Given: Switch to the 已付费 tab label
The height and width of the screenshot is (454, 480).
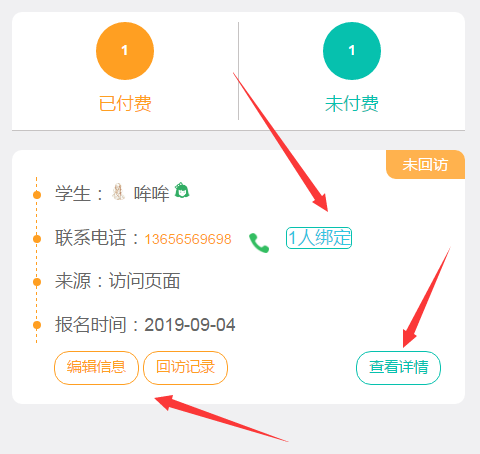Looking at the screenshot, I should pyautogui.click(x=125, y=104).
